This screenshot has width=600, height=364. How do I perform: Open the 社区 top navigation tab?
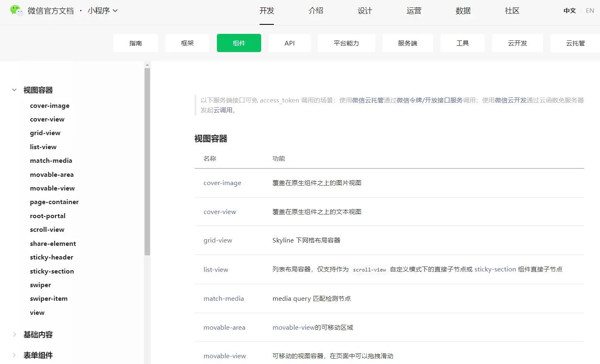[512, 11]
